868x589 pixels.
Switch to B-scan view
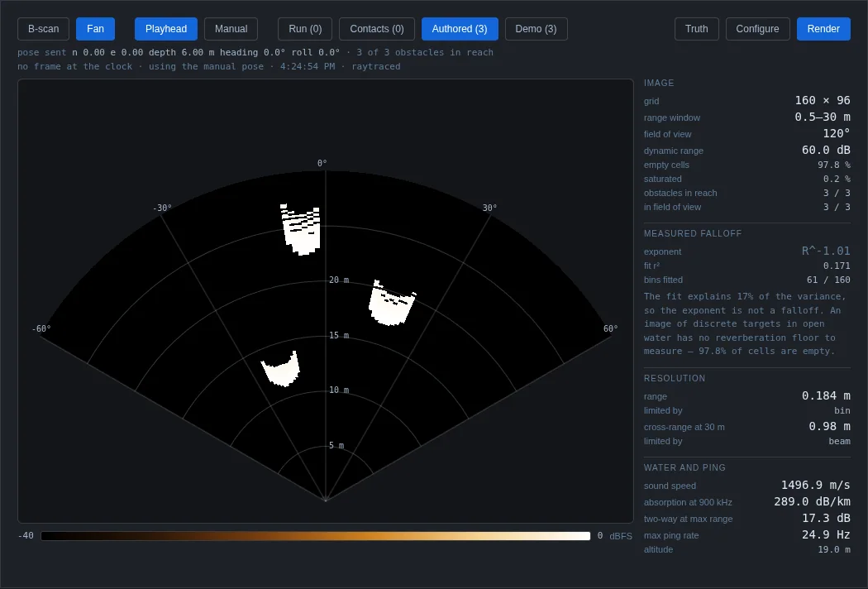point(43,29)
